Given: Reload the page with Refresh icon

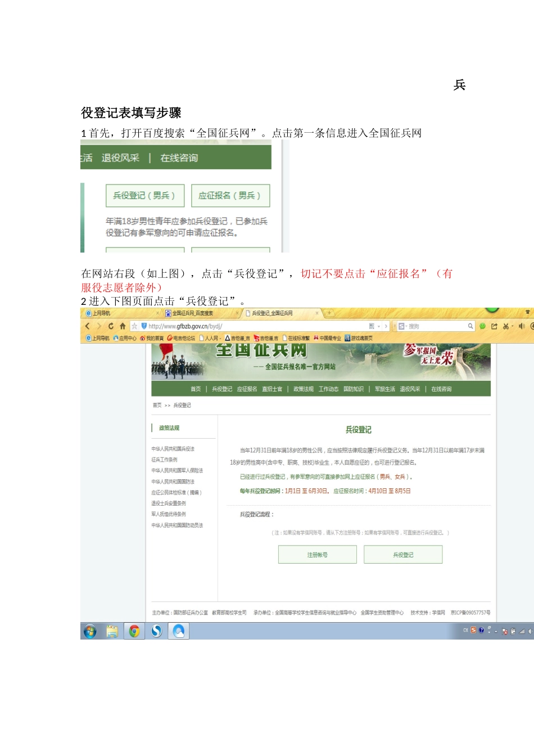Looking at the screenshot, I should (x=111, y=326).
